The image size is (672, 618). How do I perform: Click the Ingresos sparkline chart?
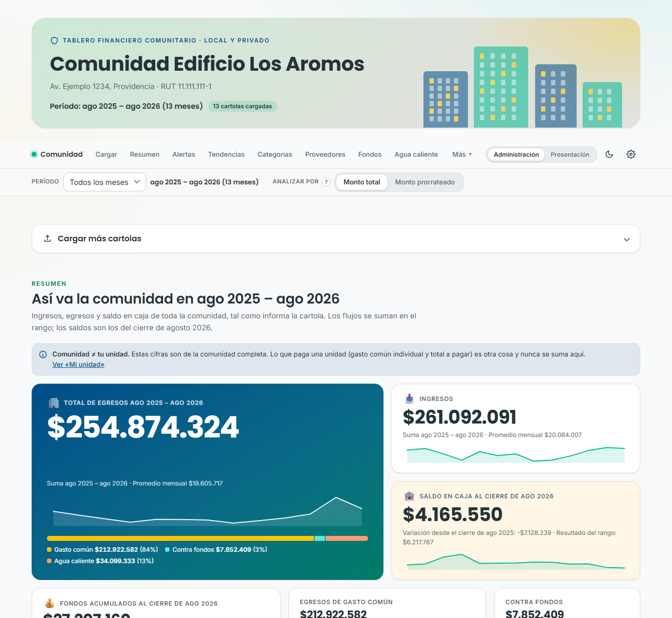pos(516,455)
